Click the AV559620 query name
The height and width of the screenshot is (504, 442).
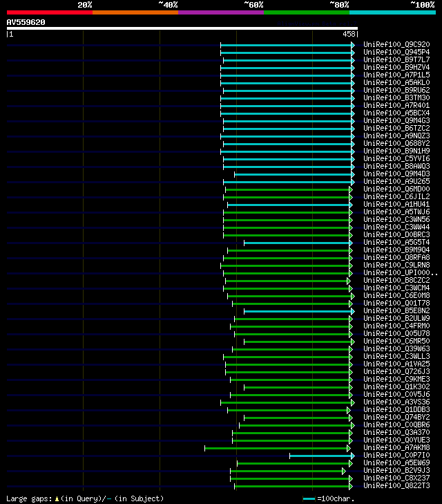(x=26, y=22)
